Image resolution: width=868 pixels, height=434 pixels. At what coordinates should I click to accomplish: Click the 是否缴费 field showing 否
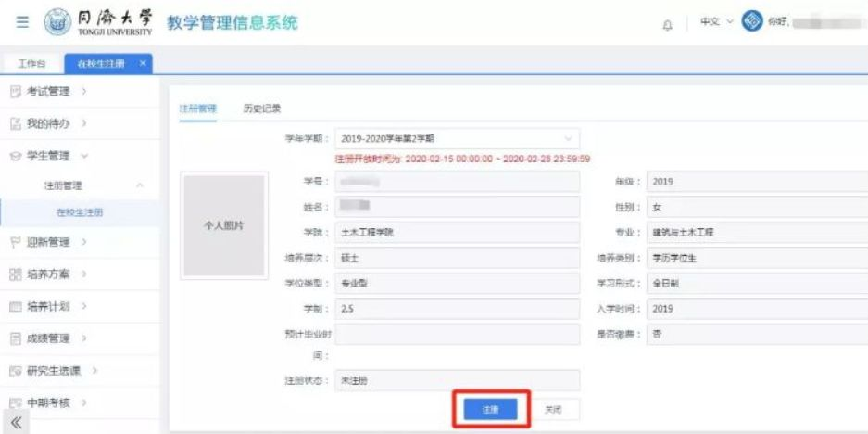click(757, 335)
